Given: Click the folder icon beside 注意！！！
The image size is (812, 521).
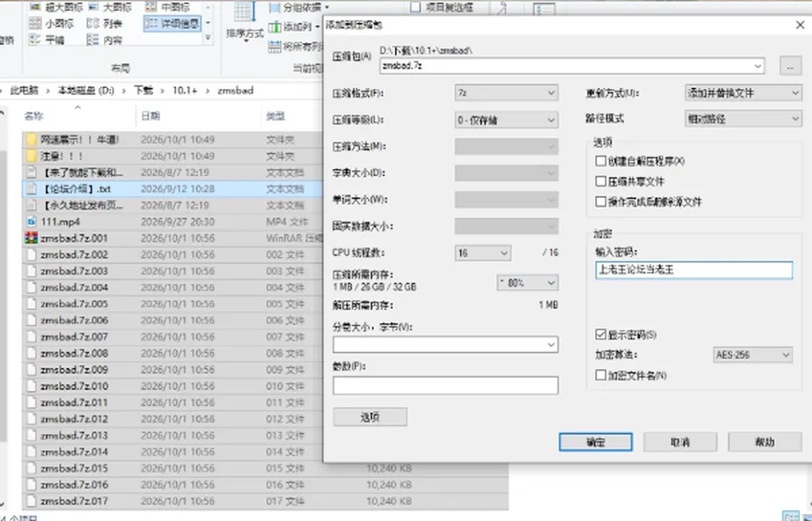Looking at the screenshot, I should click(31, 156).
